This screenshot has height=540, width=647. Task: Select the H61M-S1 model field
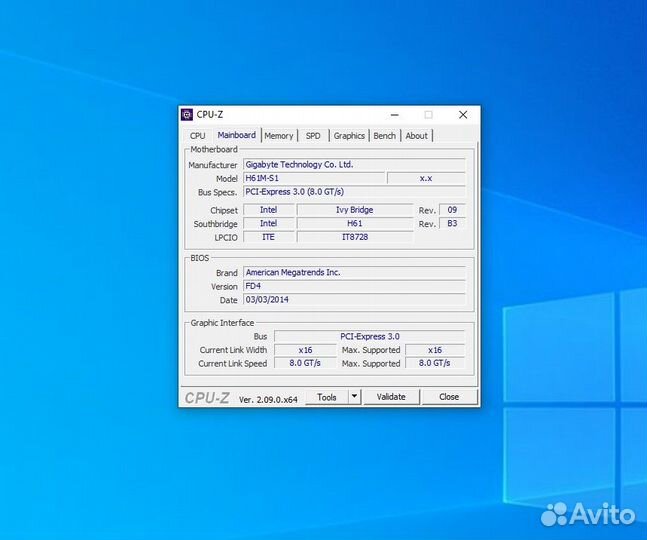tap(313, 178)
